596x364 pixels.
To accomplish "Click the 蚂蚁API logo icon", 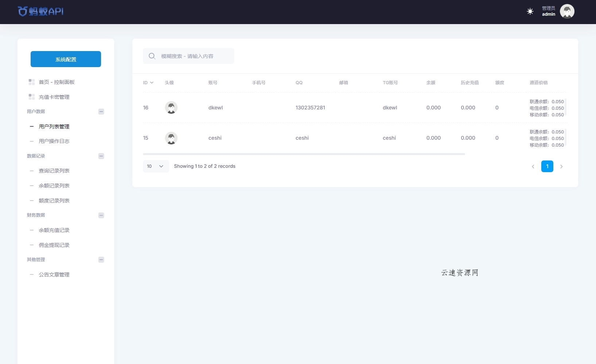I will [23, 11].
